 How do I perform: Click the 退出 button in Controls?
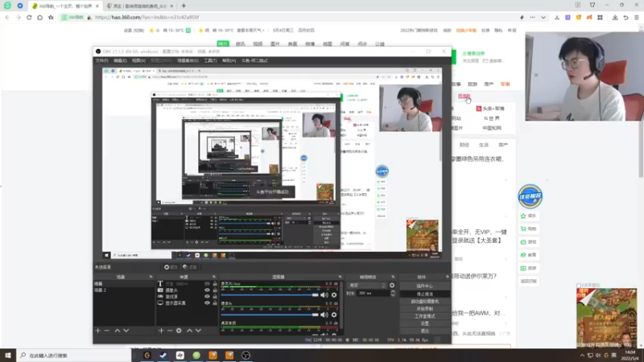[425, 331]
